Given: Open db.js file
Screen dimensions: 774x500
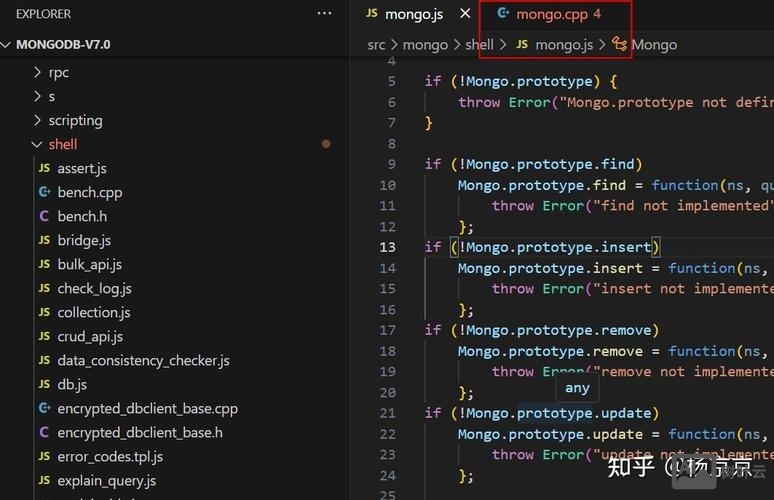Looking at the screenshot, I should point(72,385).
